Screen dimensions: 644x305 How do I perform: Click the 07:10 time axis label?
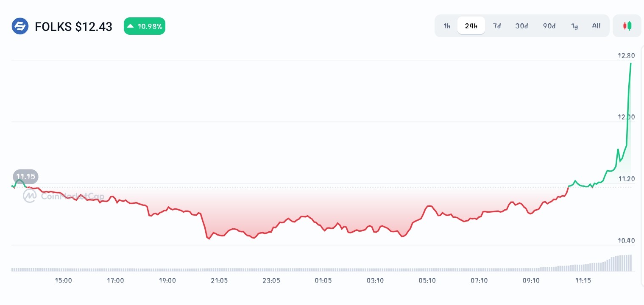pyautogui.click(x=479, y=280)
